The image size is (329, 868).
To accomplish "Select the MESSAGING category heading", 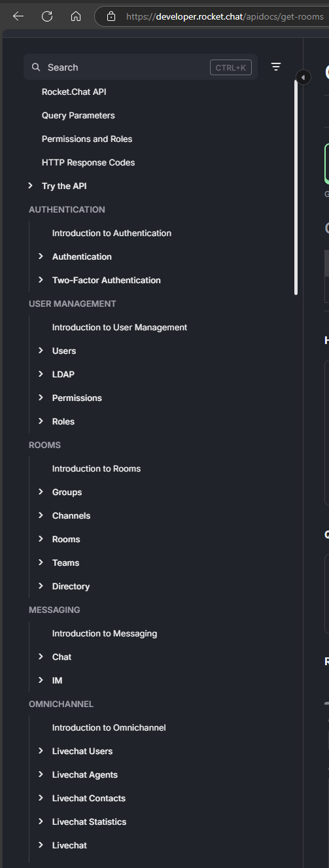I will tap(54, 610).
